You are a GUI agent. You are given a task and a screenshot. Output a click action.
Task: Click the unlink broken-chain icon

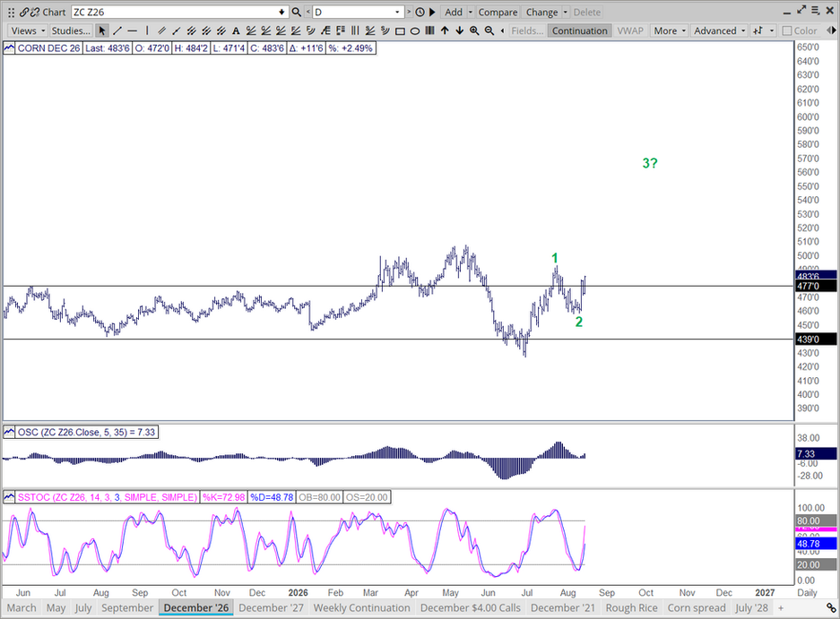coord(35,12)
